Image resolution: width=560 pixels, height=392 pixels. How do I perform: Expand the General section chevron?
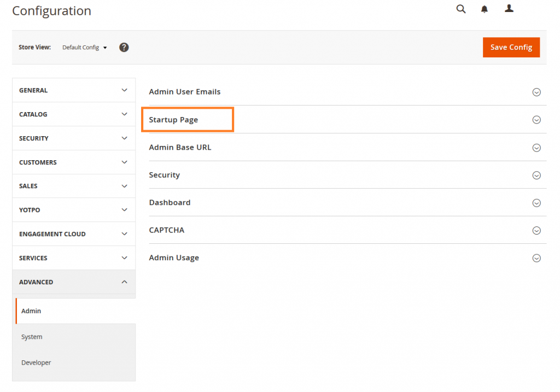[124, 90]
